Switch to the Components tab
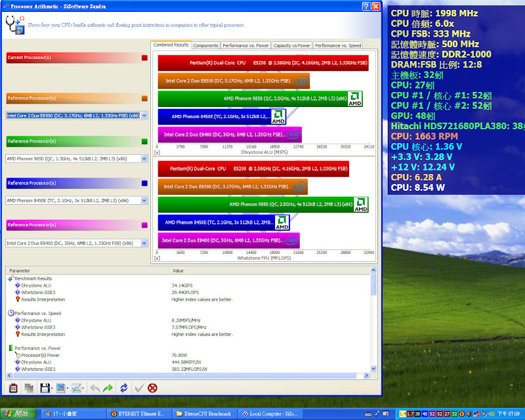 205,45
